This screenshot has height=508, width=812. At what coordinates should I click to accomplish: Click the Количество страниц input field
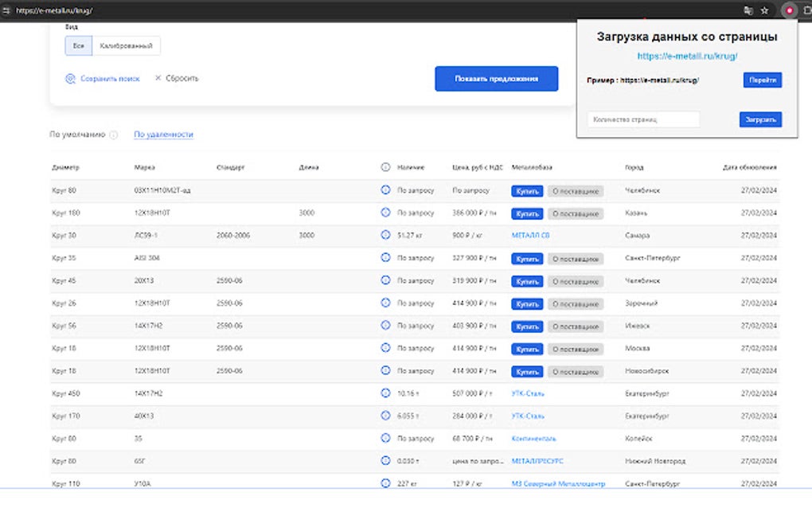[x=643, y=119]
